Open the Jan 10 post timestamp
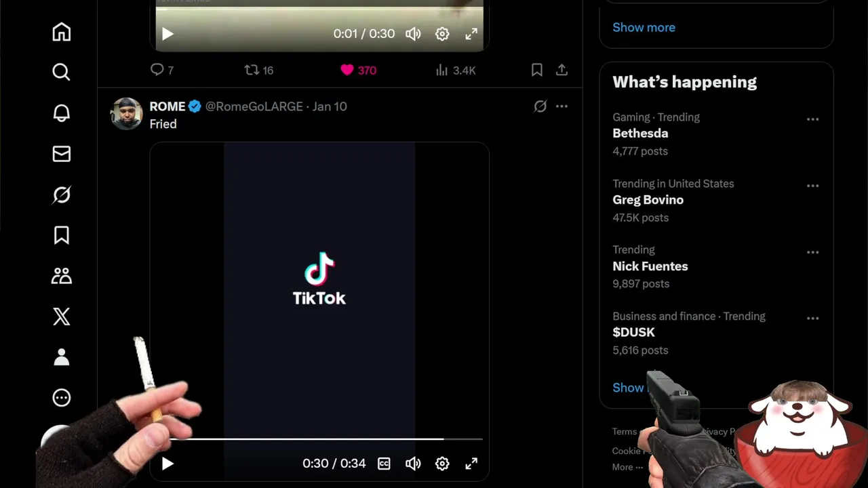 (330, 106)
